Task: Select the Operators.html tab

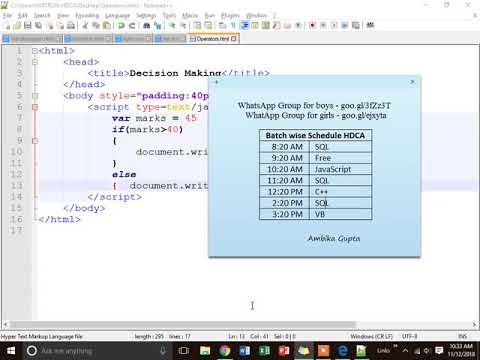Action: [212, 39]
